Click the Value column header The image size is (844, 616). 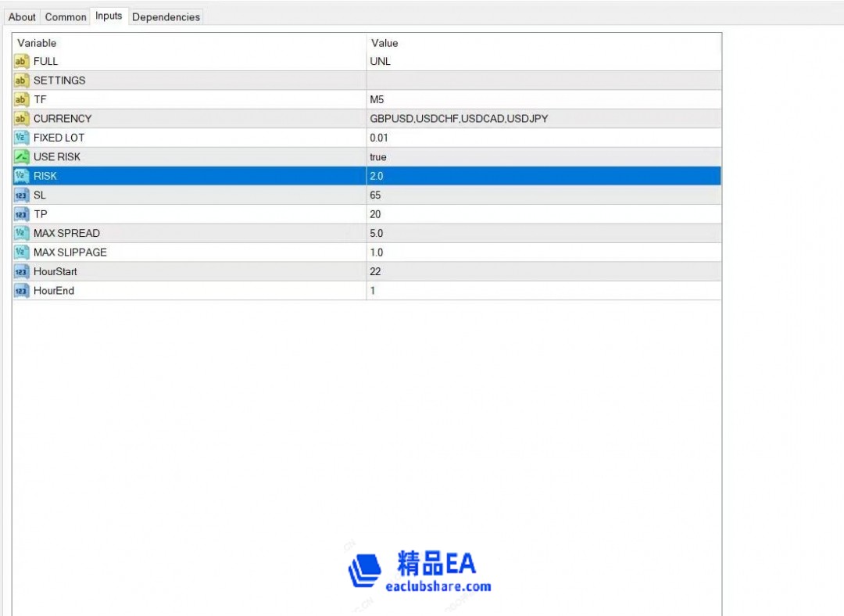[542, 43]
